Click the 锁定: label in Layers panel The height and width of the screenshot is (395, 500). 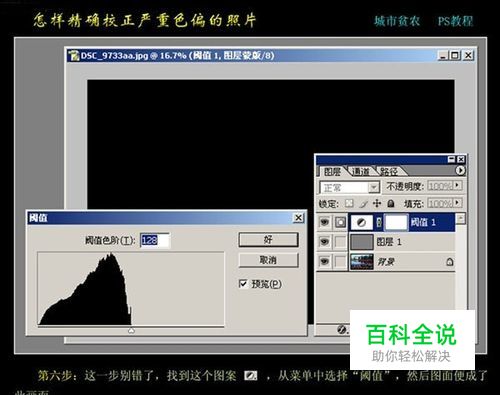[329, 204]
